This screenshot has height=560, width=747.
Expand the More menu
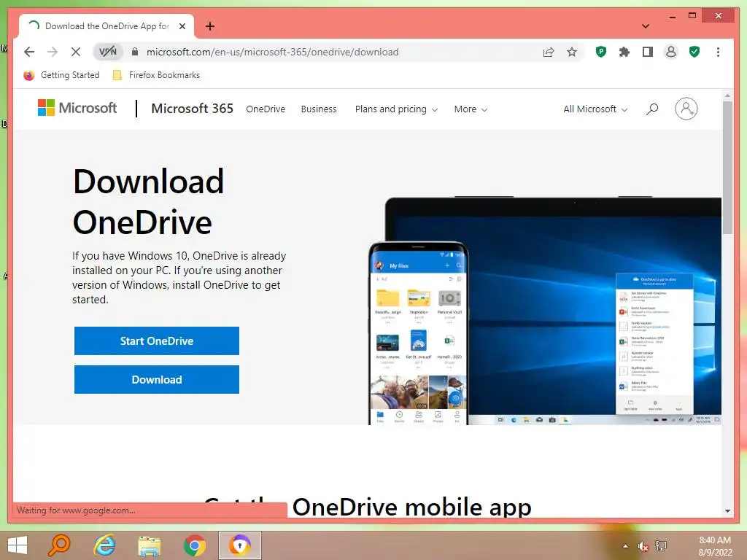(x=471, y=109)
